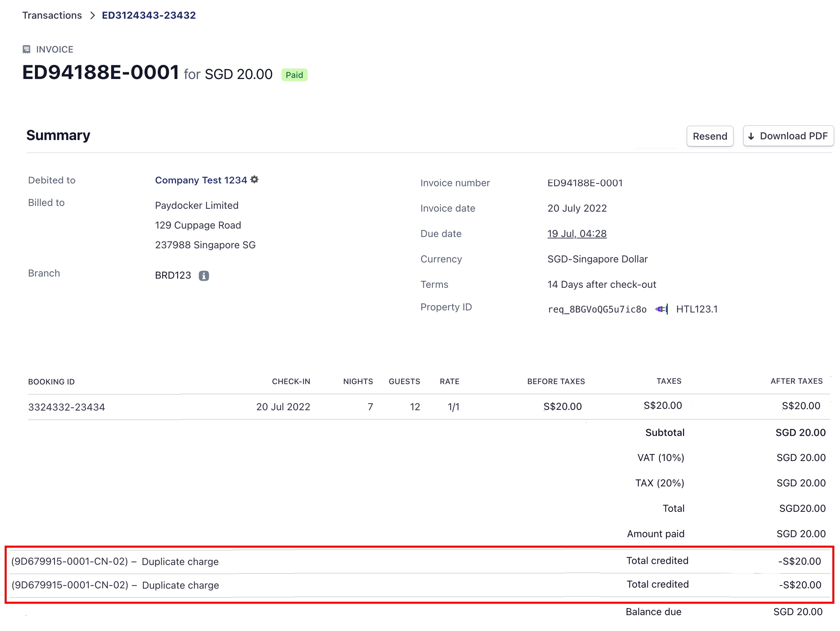Go back to Transactions breadcrumb
The image size is (840, 631).
[x=52, y=16]
